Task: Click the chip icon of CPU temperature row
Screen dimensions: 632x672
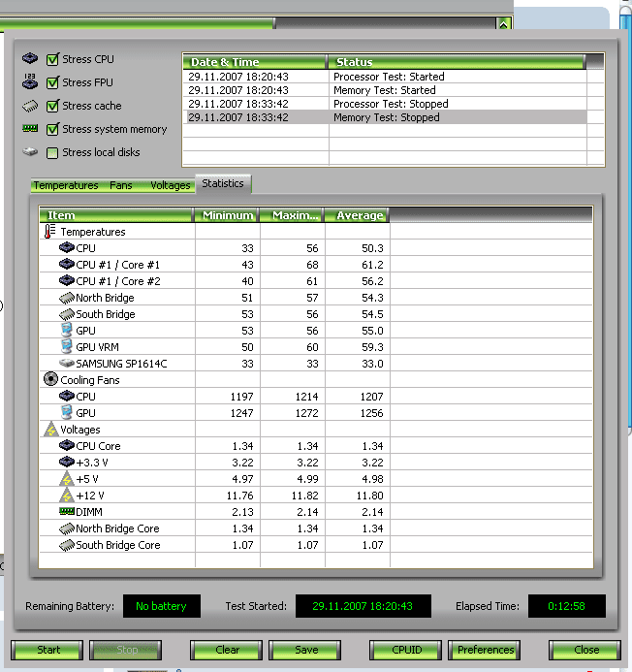Action: [x=67, y=247]
